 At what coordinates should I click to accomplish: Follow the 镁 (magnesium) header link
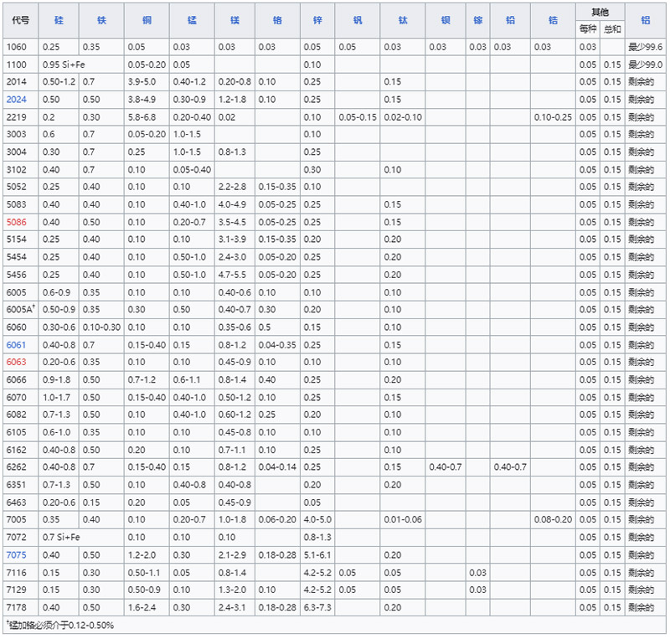tap(234, 20)
